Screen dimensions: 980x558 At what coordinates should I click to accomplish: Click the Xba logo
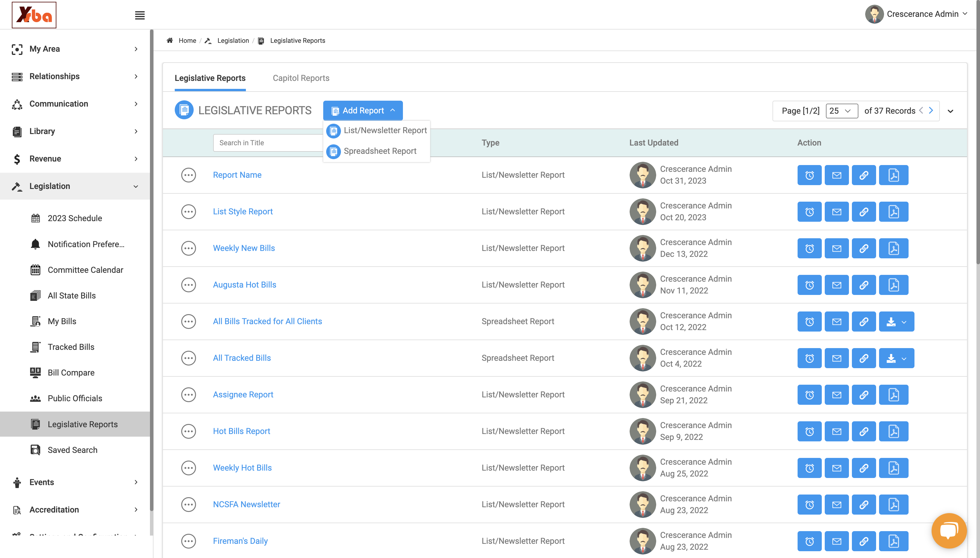(34, 15)
